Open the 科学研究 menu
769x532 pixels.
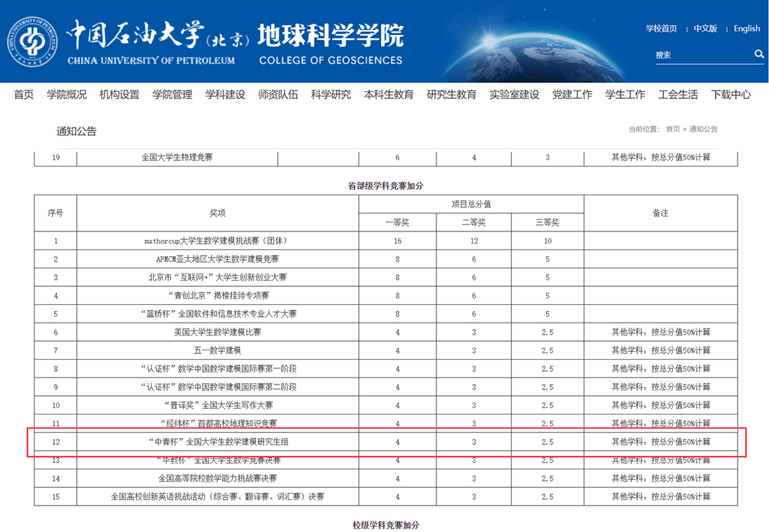(x=331, y=94)
